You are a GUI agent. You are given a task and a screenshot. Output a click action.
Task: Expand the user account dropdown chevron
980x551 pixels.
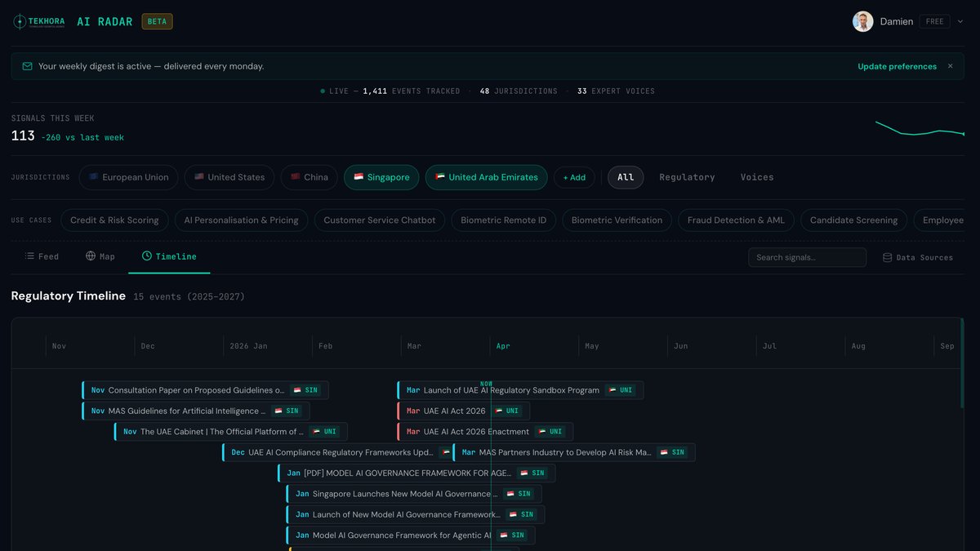pyautogui.click(x=960, y=21)
